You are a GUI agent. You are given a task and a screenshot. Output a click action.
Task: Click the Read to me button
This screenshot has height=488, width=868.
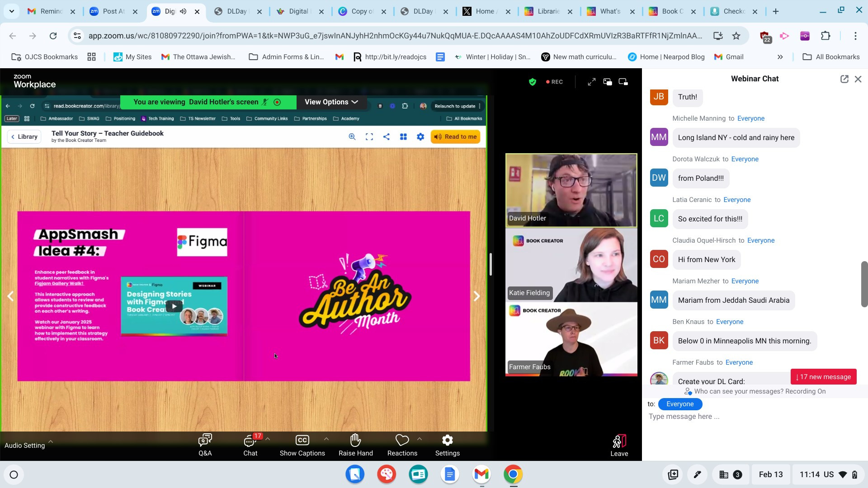point(455,137)
